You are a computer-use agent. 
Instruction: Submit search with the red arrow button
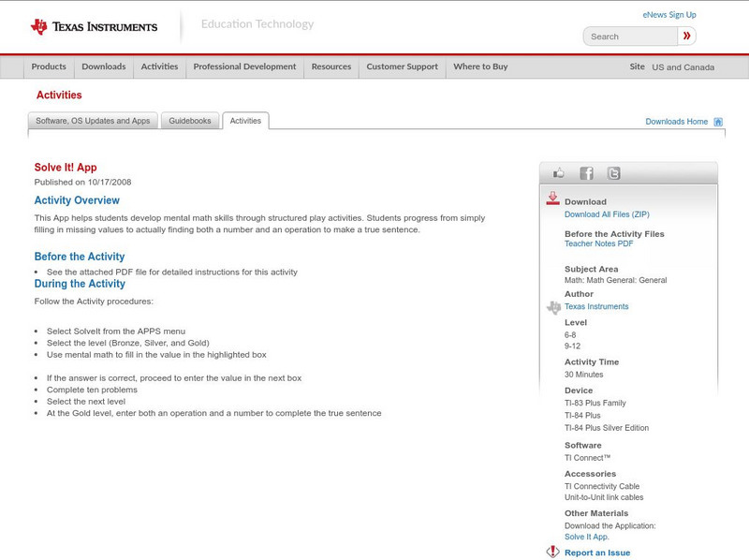686,36
